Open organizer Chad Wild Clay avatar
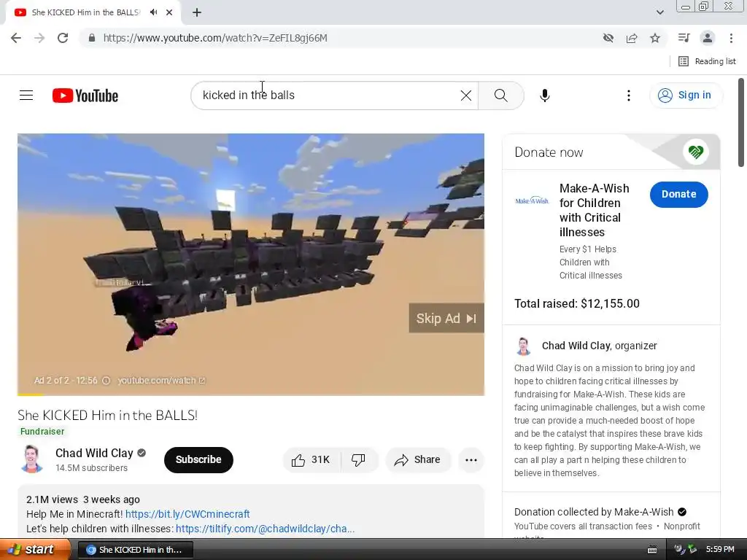The height and width of the screenshot is (560, 747). pyautogui.click(x=524, y=346)
